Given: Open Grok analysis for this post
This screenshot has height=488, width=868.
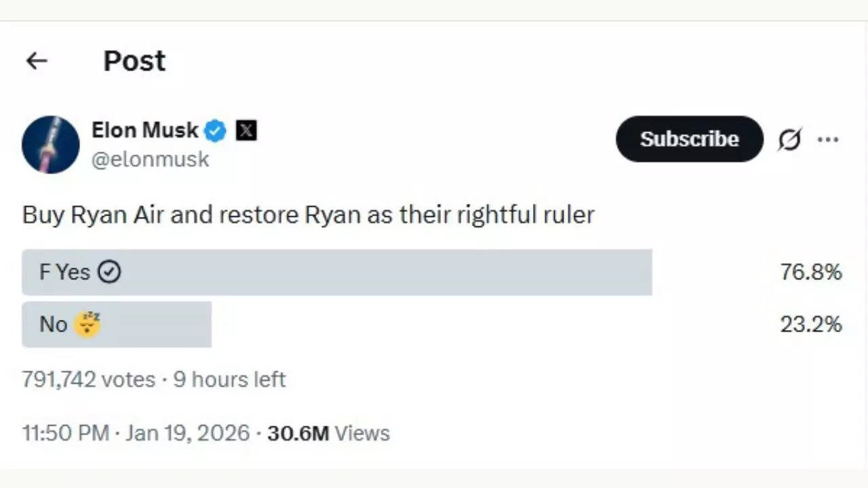Looking at the screenshot, I should tap(789, 139).
